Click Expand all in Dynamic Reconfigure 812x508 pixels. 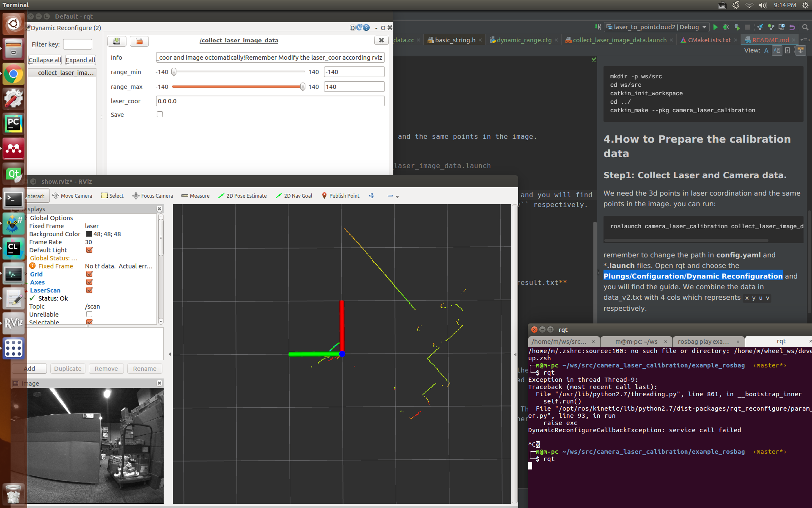pyautogui.click(x=80, y=60)
